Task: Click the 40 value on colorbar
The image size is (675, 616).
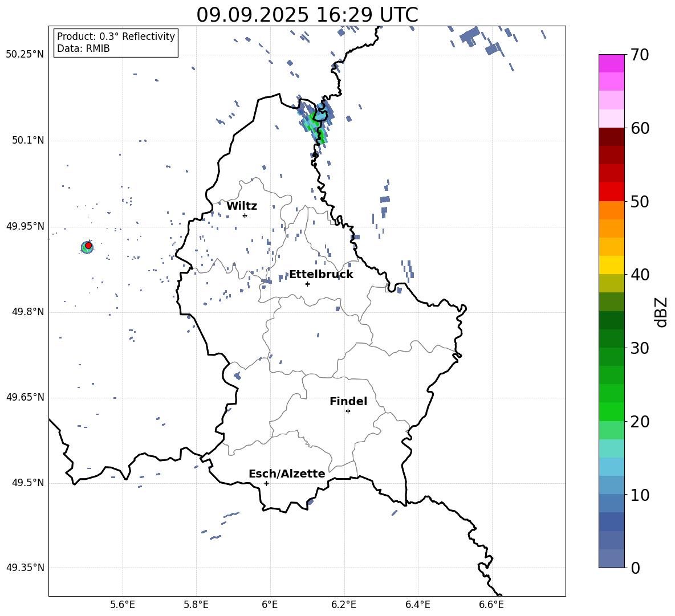Action: 640,275
